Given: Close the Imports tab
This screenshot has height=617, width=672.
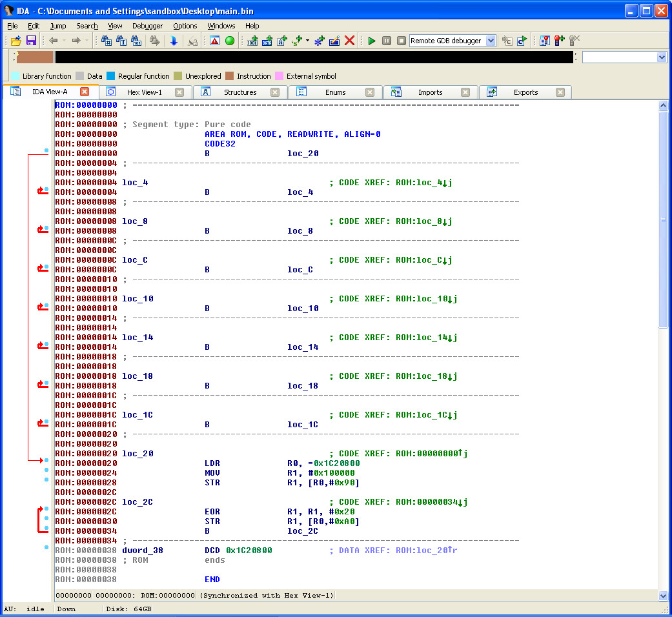Looking at the screenshot, I should [465, 92].
